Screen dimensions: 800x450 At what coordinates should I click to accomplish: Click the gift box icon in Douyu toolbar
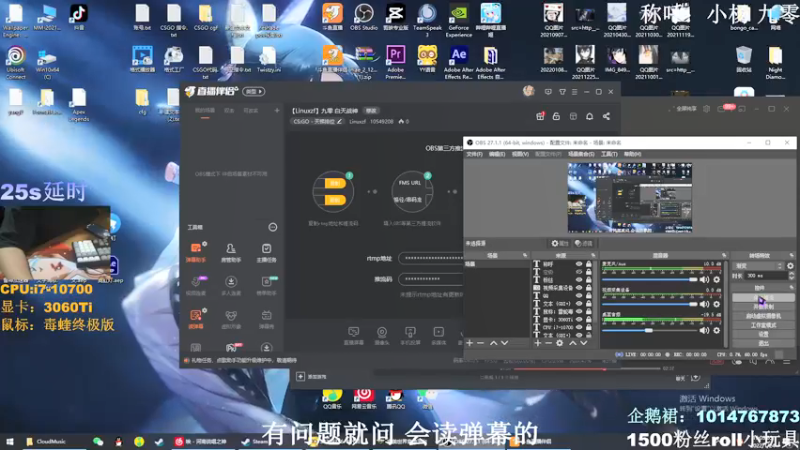(540, 116)
